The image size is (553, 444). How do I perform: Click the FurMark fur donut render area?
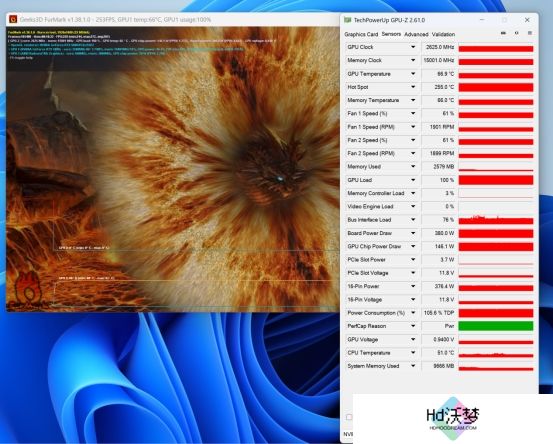point(173,169)
